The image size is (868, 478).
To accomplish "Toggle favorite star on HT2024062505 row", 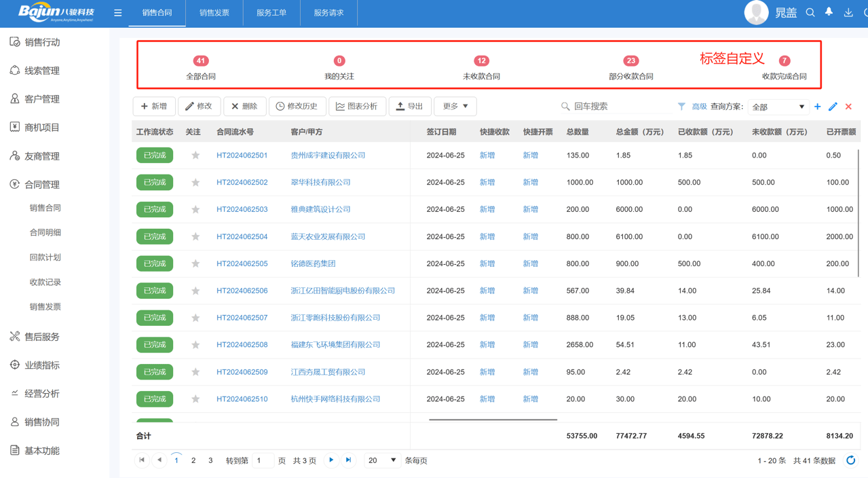I will click(195, 263).
